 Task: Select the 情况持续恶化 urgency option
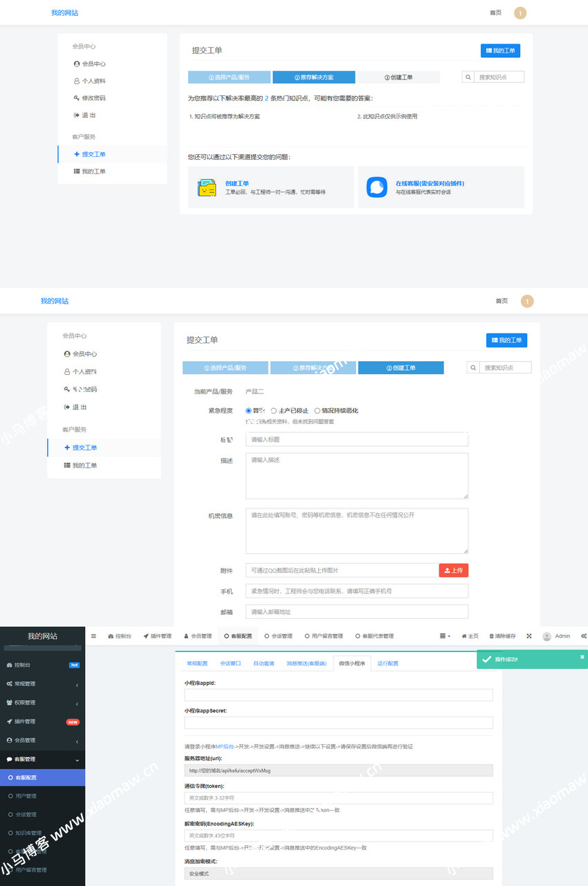pyautogui.click(x=316, y=410)
